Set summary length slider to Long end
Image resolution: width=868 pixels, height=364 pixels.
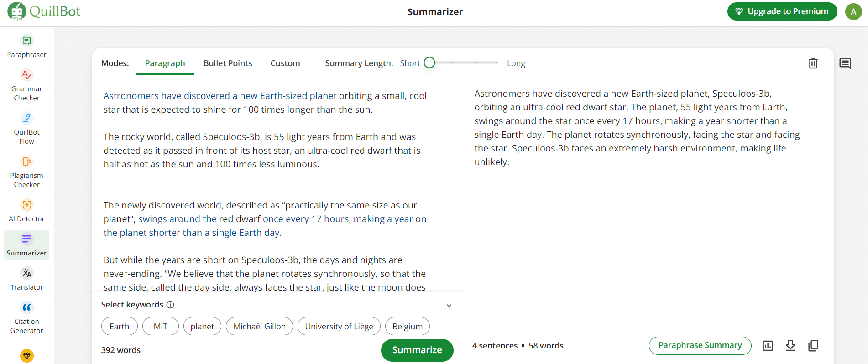497,62
